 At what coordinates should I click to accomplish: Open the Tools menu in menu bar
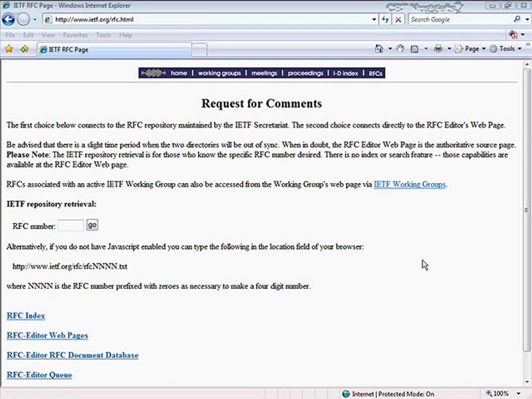(x=104, y=35)
